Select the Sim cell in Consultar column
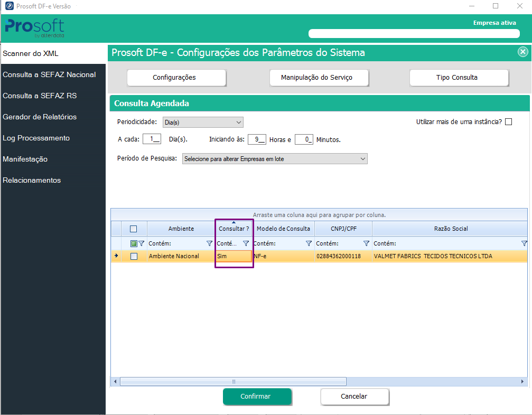The image size is (532, 415). click(x=234, y=256)
